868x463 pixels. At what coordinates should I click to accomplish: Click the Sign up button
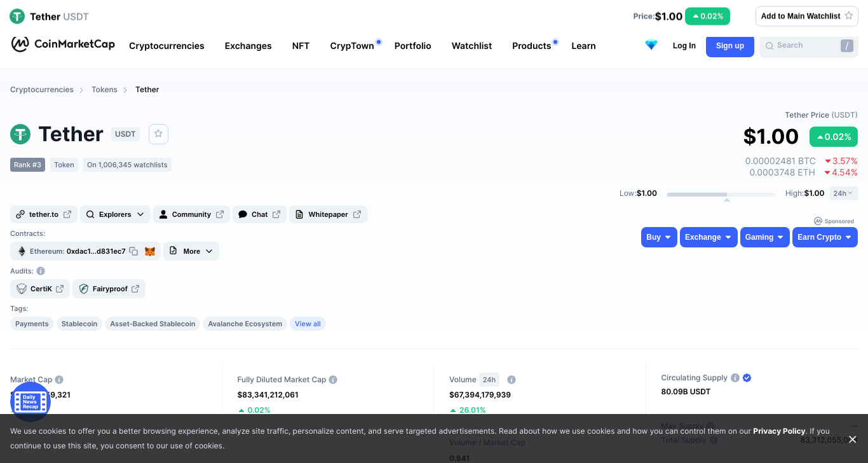point(730,46)
